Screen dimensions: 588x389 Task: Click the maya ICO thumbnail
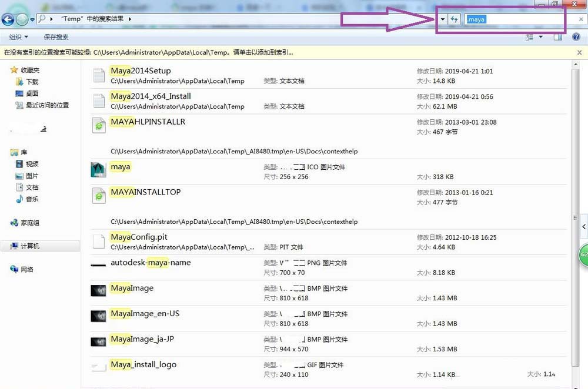[x=98, y=170]
